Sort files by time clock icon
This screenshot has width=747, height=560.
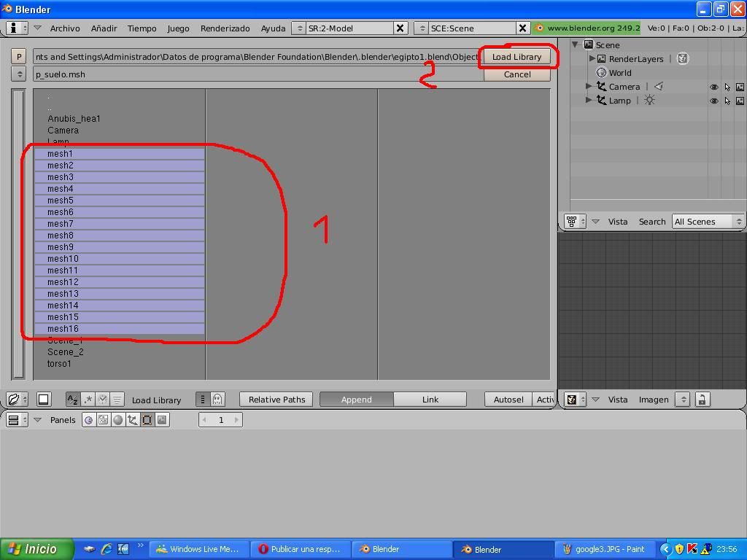click(102, 399)
